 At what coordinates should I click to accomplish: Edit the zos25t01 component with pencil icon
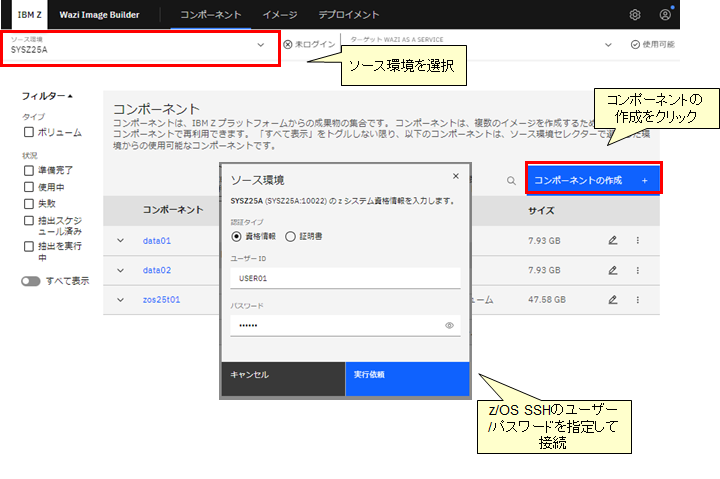tap(613, 299)
